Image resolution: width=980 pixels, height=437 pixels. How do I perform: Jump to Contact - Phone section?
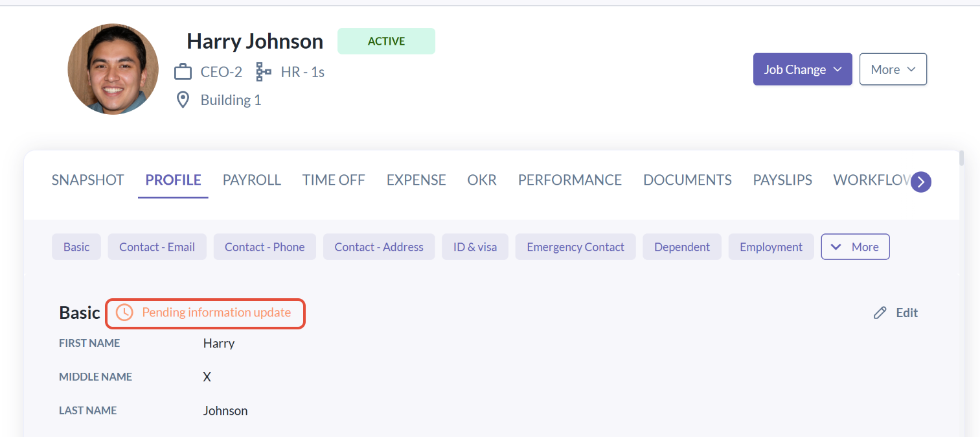point(265,247)
